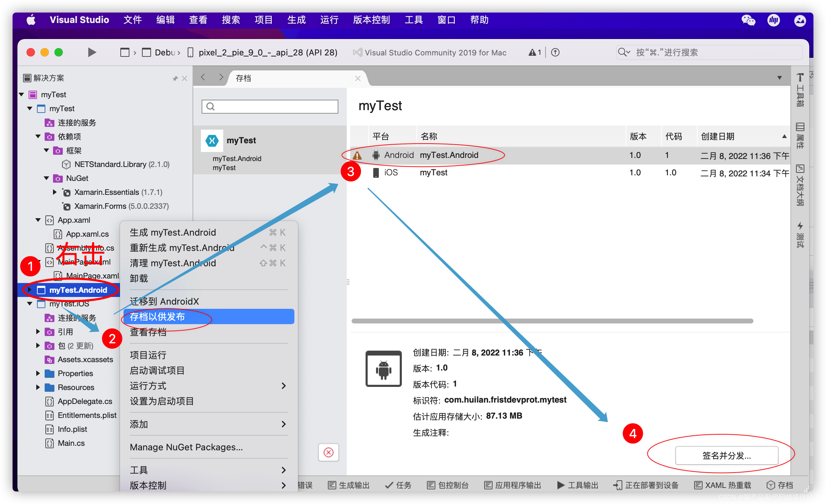826x504 pixels.
Task: Navigate forward with the right arrow
Action: (221, 77)
